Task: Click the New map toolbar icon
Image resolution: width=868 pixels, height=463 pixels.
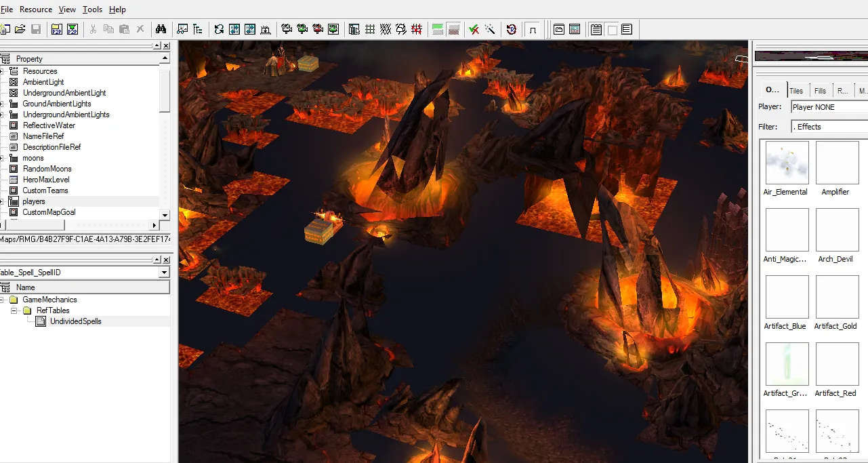Action: click(x=5, y=29)
